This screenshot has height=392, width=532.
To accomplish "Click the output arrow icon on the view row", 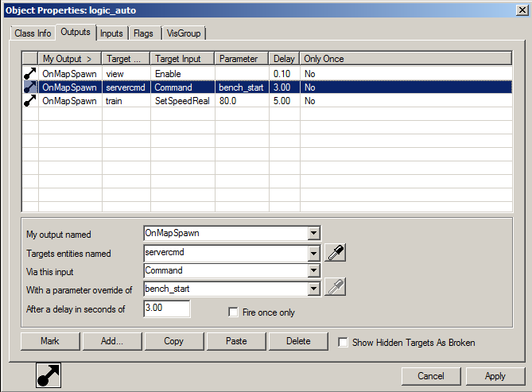I will click(30, 73).
